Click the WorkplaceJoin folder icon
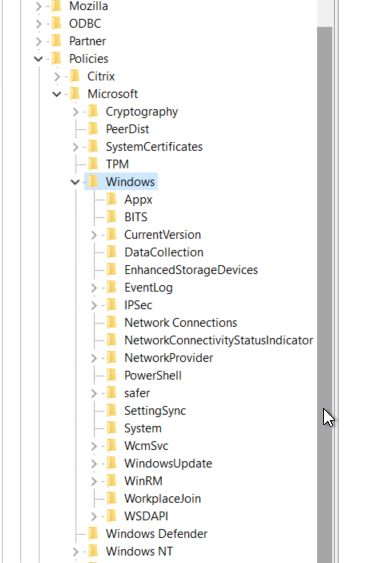The width and height of the screenshot is (368, 563). tap(112, 498)
